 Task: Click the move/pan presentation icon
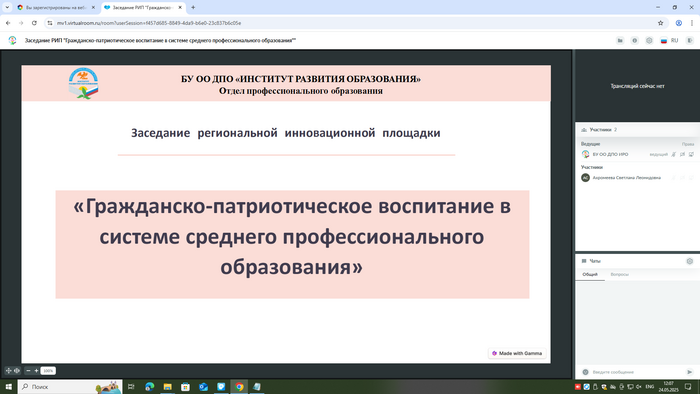(x=8, y=370)
